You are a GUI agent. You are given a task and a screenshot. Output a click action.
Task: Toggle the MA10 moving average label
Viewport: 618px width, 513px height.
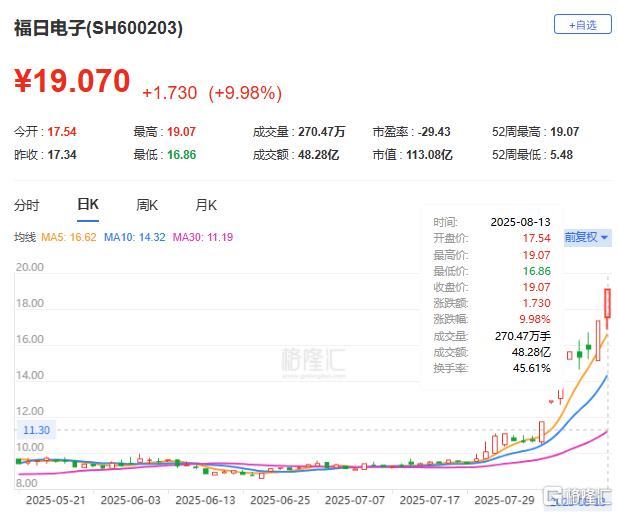(134, 237)
